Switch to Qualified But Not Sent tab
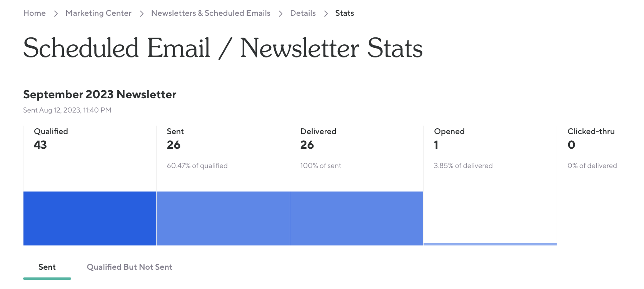Screen dimensions: 644x289 129,267
